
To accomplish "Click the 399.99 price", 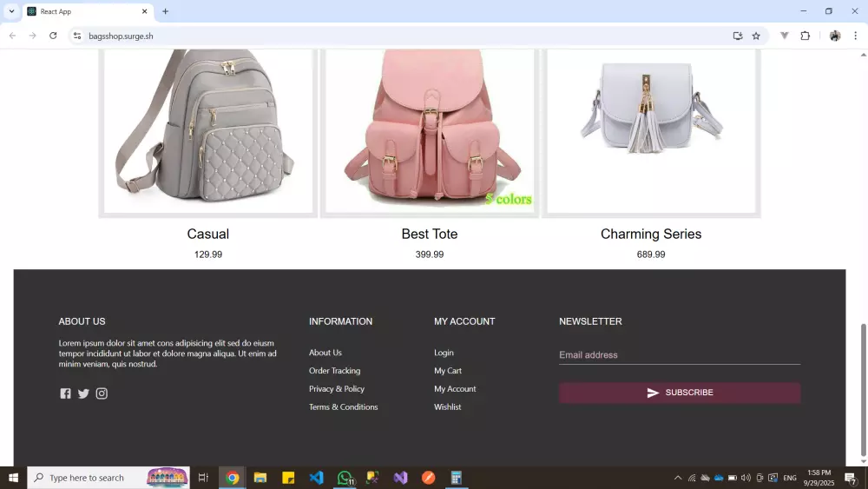I will click(430, 254).
